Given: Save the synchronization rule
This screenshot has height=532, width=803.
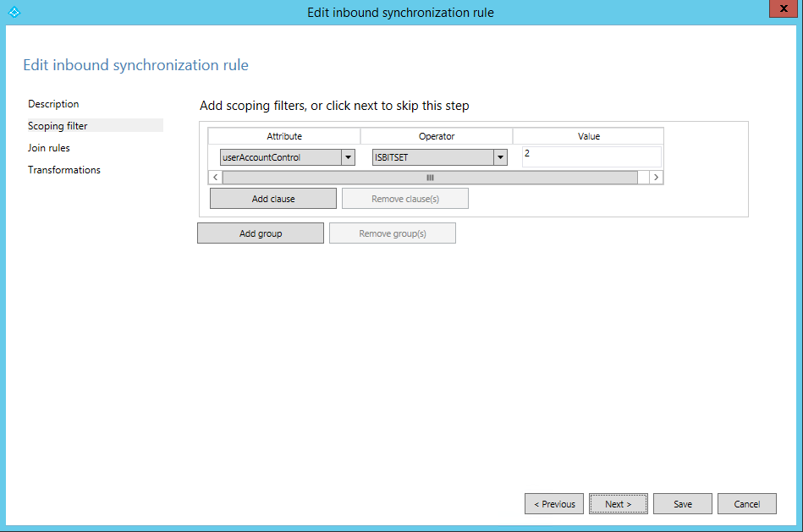Looking at the screenshot, I should click(x=683, y=504).
